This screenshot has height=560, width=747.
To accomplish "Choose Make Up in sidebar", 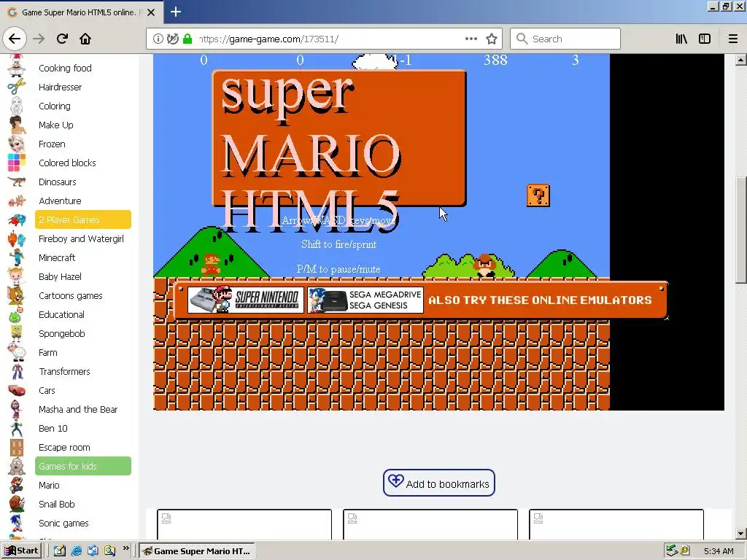I will point(55,125).
